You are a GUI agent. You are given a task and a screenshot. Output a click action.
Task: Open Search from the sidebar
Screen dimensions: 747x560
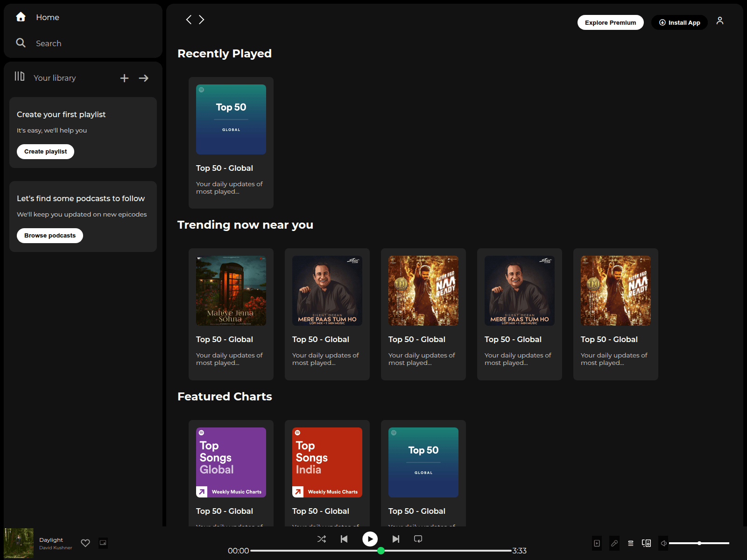coord(38,43)
